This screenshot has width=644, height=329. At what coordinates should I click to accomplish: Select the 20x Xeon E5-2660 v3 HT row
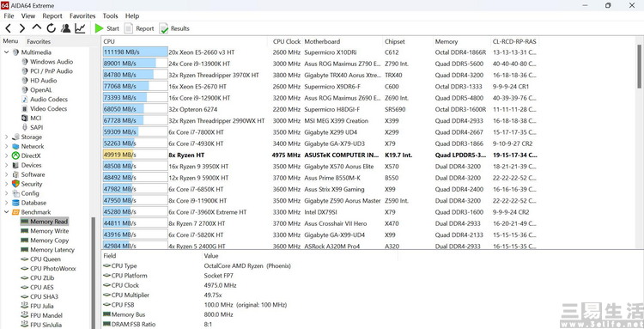click(x=320, y=52)
